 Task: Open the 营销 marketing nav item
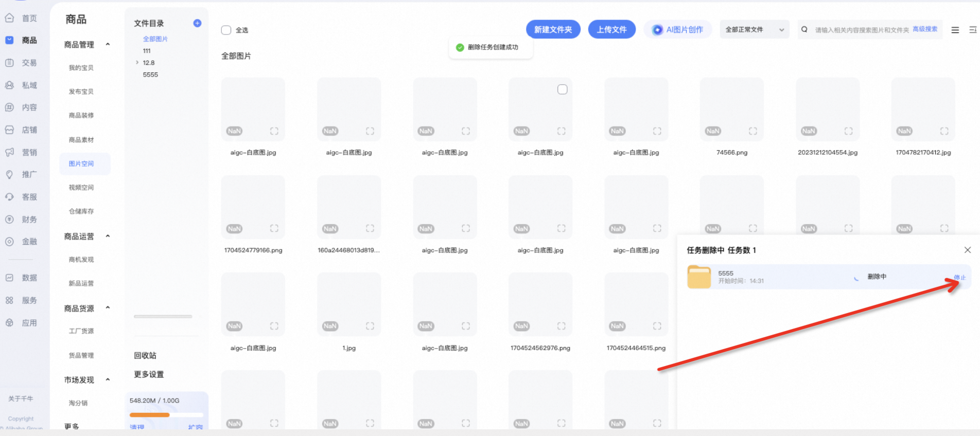point(21,152)
